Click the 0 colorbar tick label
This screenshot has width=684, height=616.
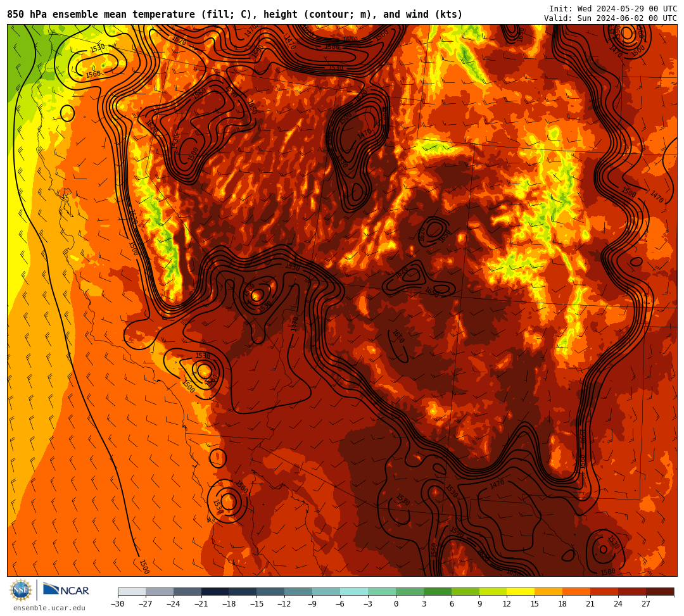(x=396, y=604)
